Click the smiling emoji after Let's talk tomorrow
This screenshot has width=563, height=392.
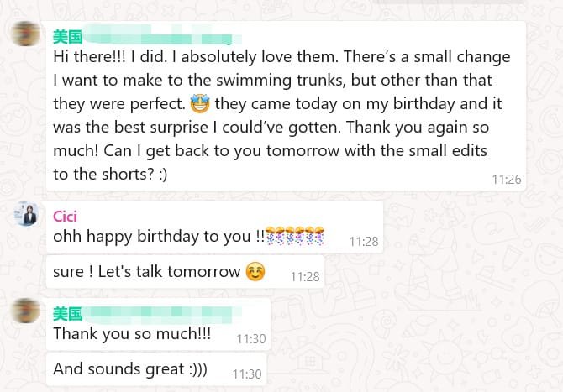(255, 272)
